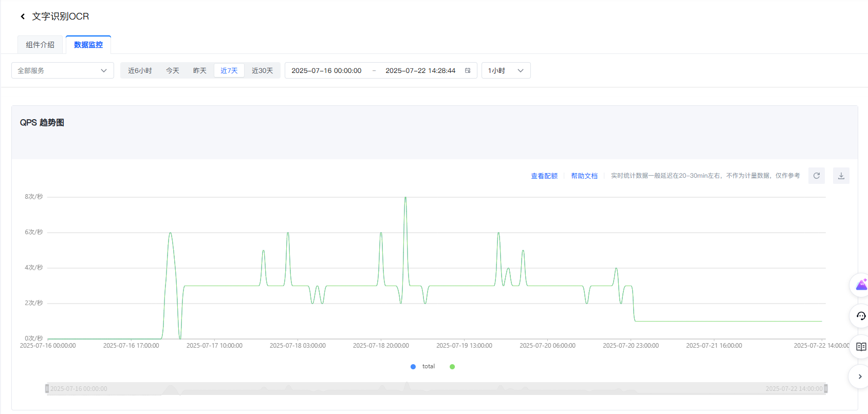Open the 帮助文档 link

pos(584,176)
